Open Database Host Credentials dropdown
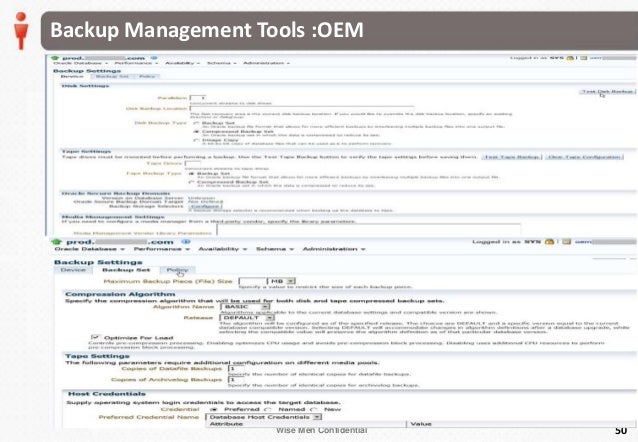Screen dimensions: 638x442 coord(264,417)
